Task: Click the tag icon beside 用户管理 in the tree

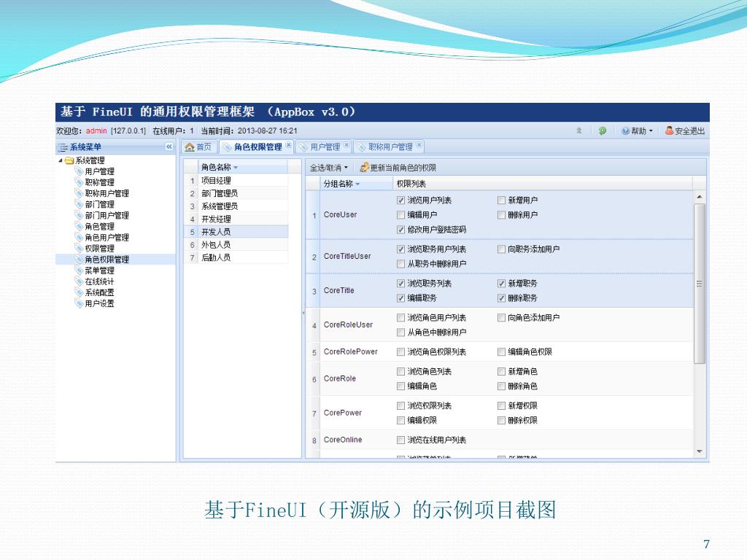Action: pos(79,171)
